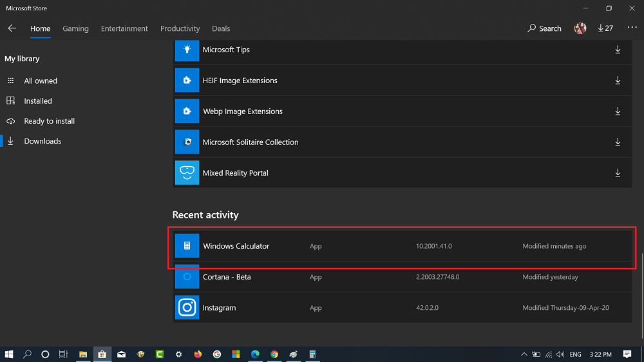Switch to the Home tab

[40, 28]
